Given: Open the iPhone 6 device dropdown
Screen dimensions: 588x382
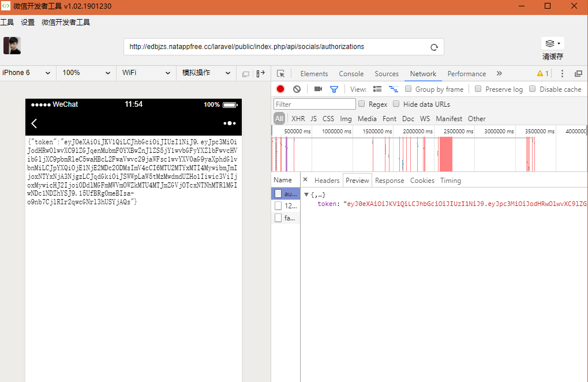Looking at the screenshot, I should click(26, 73).
